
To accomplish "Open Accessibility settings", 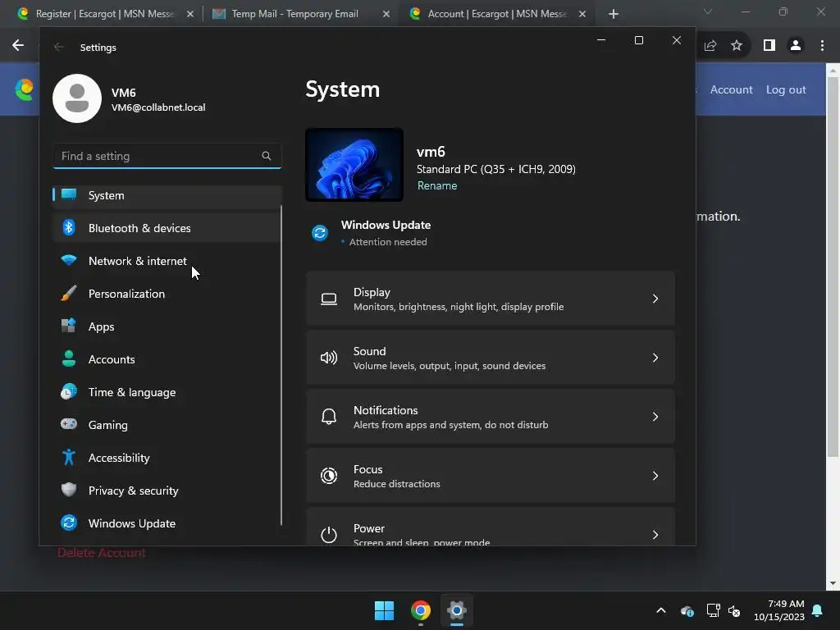I will click(167, 458).
